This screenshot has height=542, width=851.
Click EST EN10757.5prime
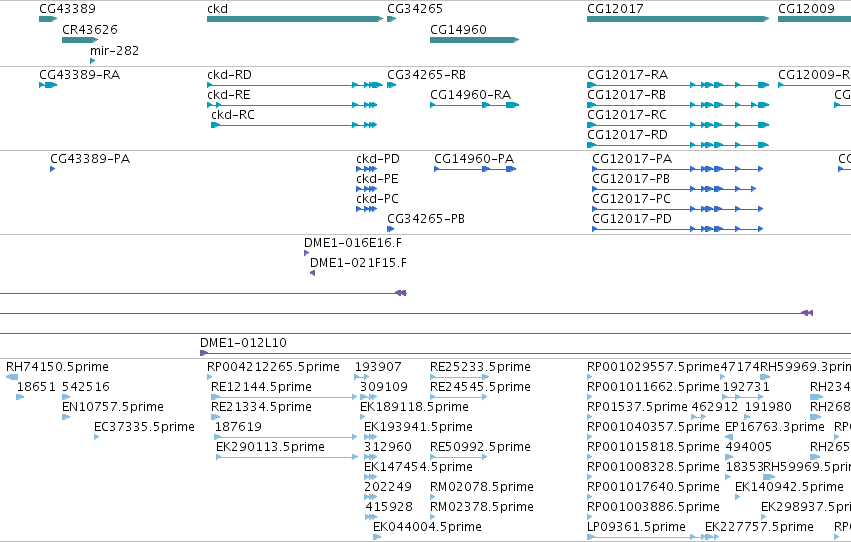[x=66, y=417]
